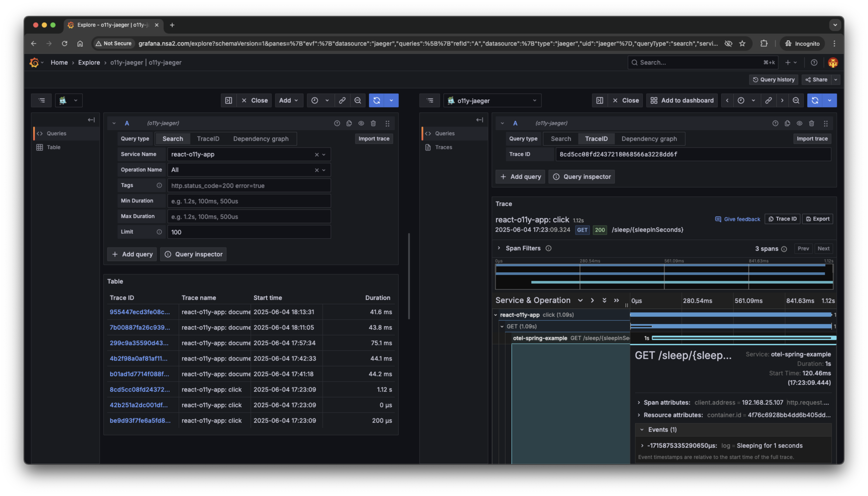The image size is (868, 496).
Task: Run query with right pane refresh button
Action: [x=815, y=100]
